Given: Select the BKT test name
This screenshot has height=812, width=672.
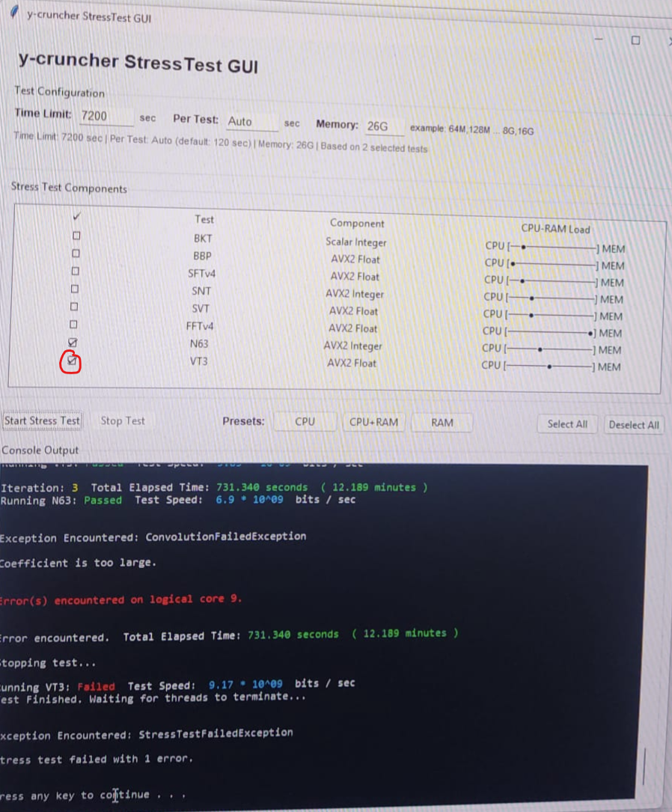Looking at the screenshot, I should [x=203, y=238].
